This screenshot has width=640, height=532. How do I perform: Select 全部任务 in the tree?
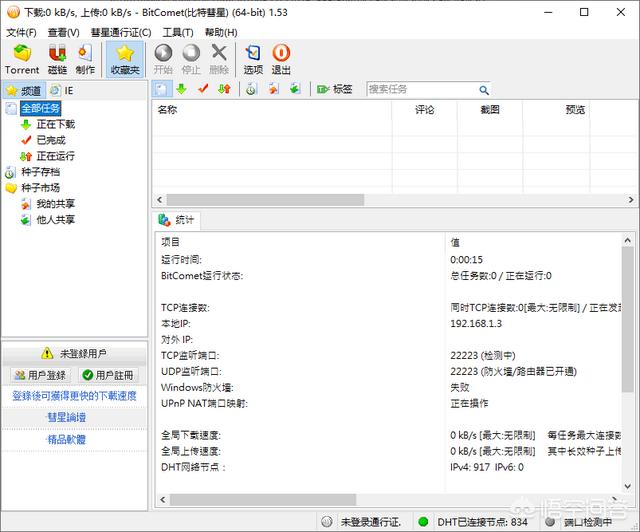[x=40, y=109]
